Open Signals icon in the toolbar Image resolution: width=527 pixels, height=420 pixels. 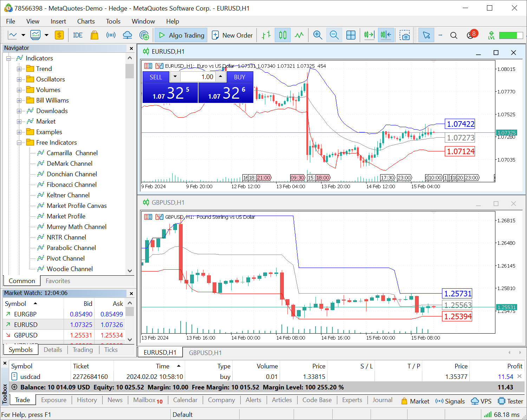pyautogui.click(x=111, y=35)
